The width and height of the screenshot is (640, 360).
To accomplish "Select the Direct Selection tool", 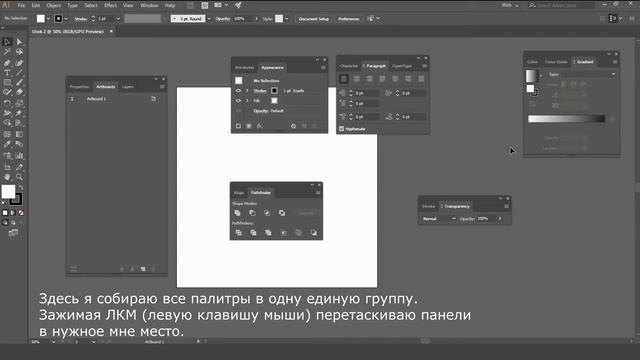I will click(x=19, y=42).
